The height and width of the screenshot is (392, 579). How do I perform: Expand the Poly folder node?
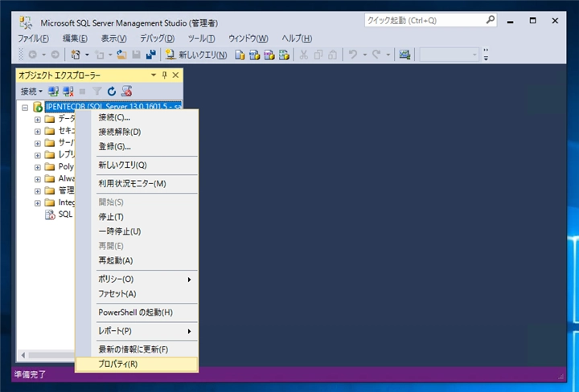pos(37,167)
